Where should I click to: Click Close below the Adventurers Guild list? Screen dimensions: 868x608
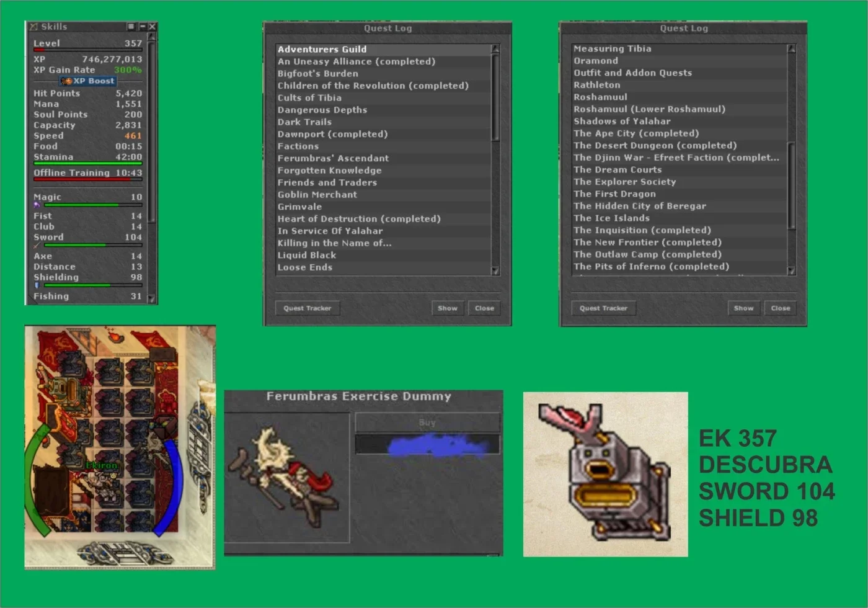(484, 308)
